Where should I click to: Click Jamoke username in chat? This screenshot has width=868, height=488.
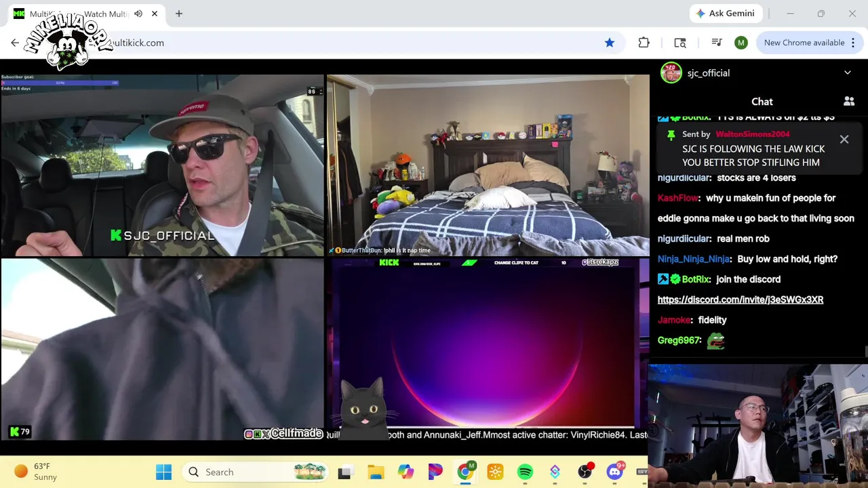coord(674,320)
